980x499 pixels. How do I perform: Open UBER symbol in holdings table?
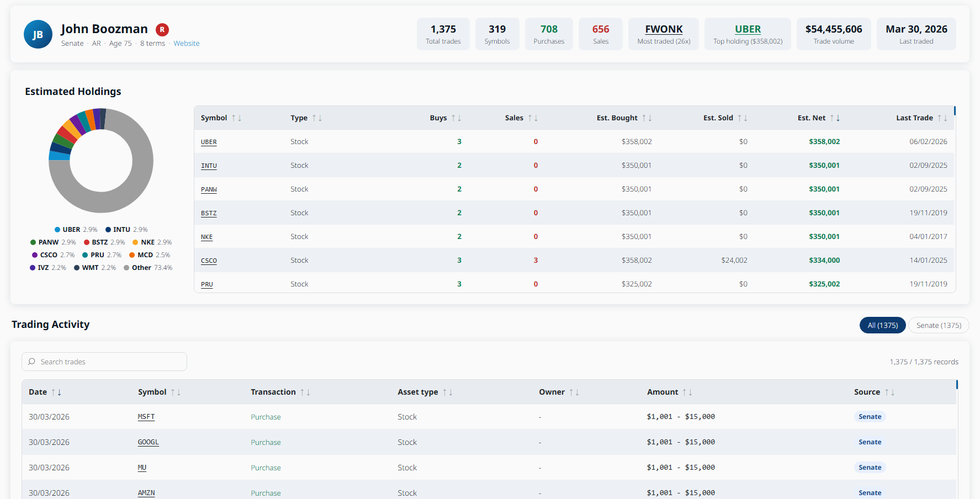209,142
